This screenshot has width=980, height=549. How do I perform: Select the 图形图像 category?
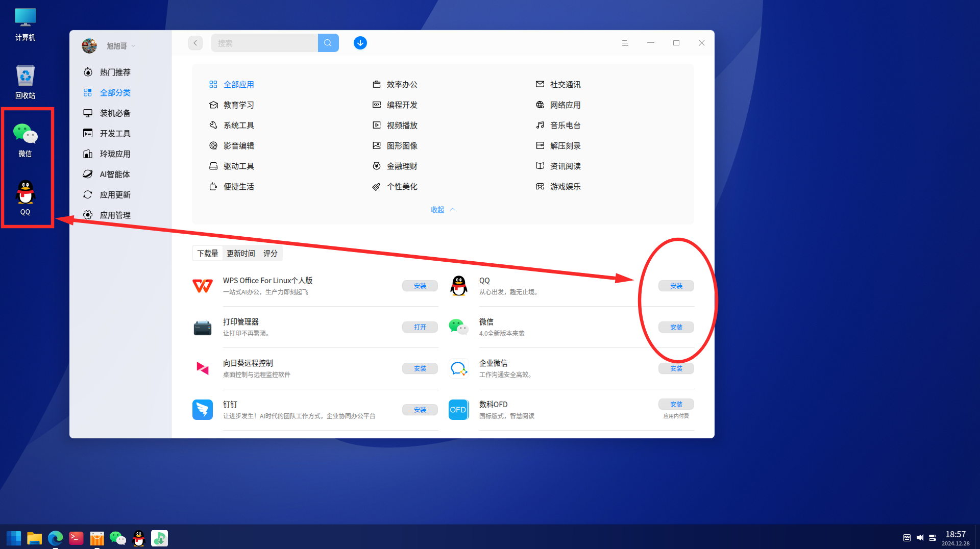click(x=395, y=145)
